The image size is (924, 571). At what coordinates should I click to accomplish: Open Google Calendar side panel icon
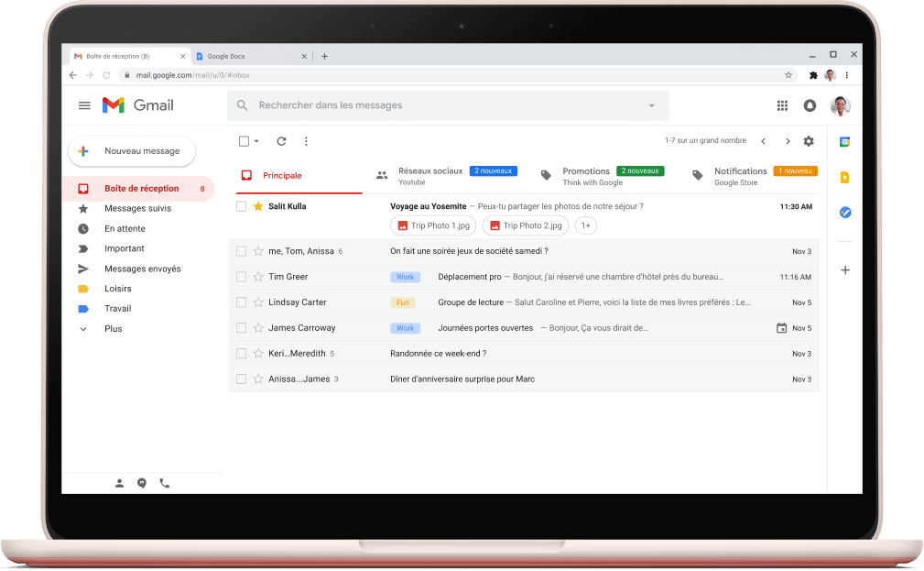pos(845,142)
